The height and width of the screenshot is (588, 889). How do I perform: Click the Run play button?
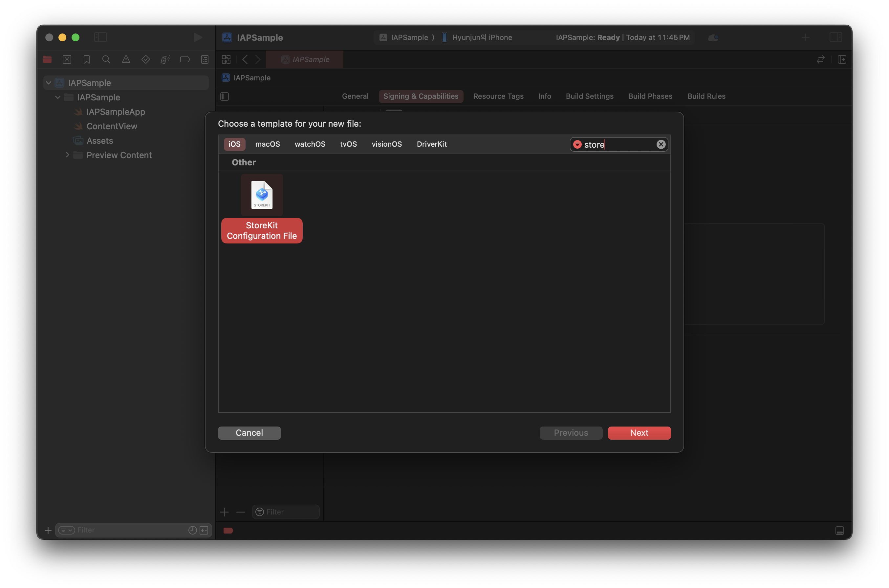[x=198, y=37]
